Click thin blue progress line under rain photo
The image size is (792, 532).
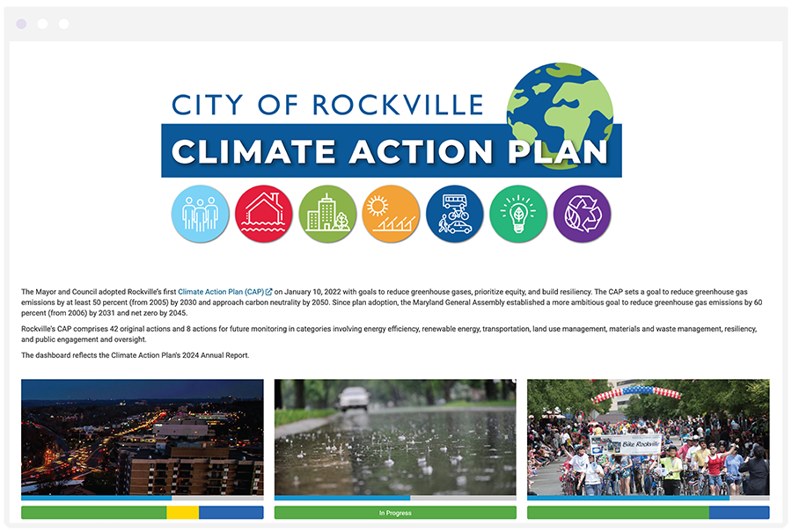[x=342, y=499]
